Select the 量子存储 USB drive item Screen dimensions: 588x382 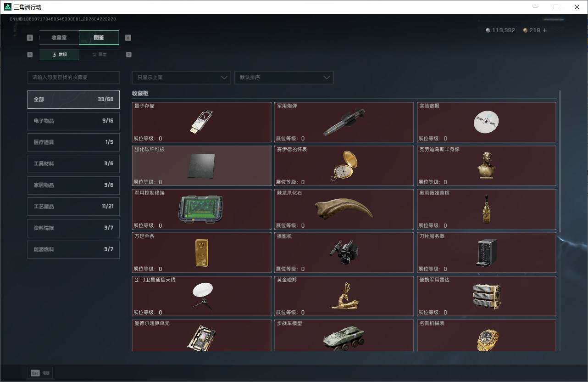[x=201, y=122]
